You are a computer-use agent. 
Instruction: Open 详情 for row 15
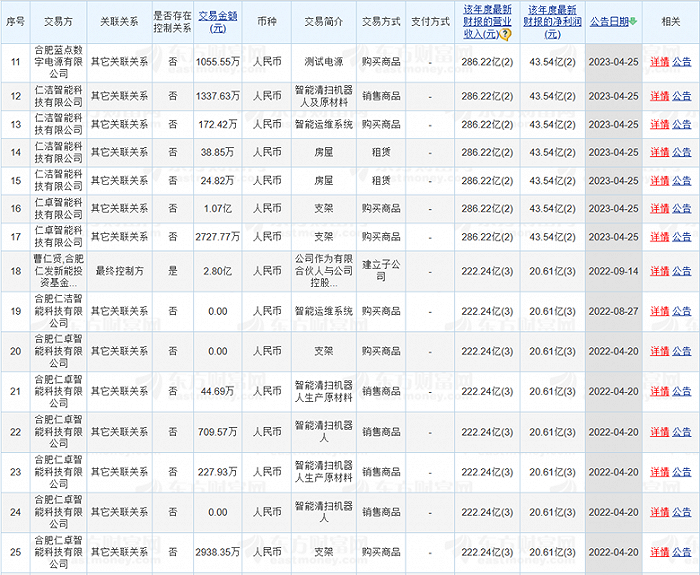click(x=659, y=181)
